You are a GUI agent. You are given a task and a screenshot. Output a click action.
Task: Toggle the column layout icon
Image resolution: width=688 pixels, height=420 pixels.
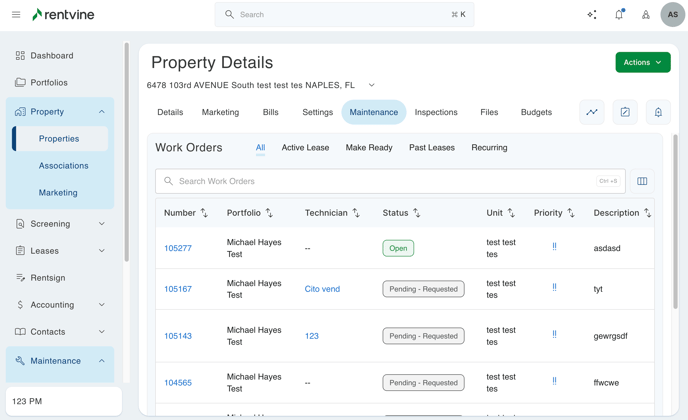(642, 181)
